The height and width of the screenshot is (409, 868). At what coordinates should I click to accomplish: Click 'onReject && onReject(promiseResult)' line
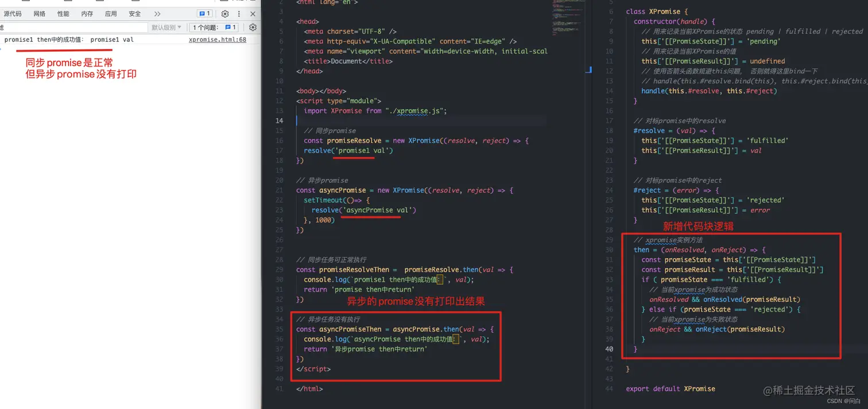pyautogui.click(x=716, y=329)
